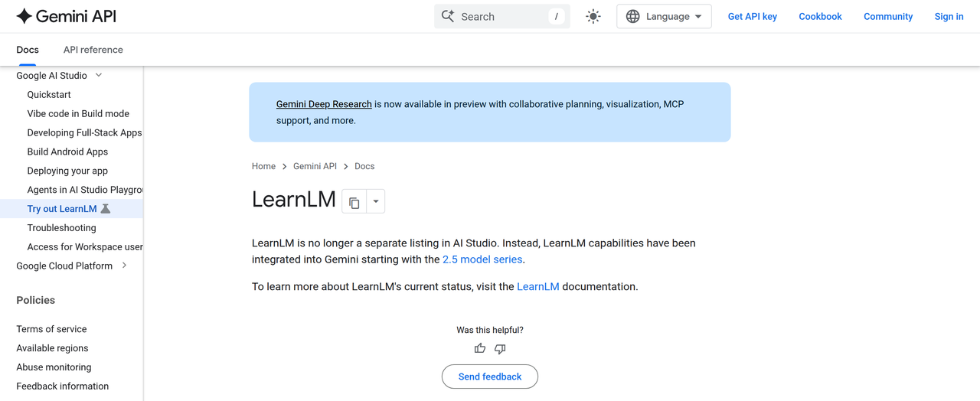Follow the 2.5 model series link
The width and height of the screenshot is (980, 401).
coord(482,259)
